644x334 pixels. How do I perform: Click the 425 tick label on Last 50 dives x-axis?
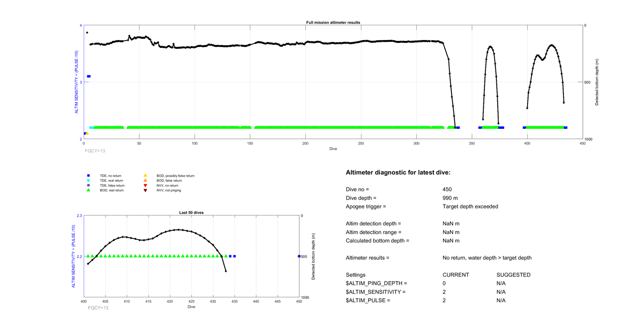click(x=191, y=302)
